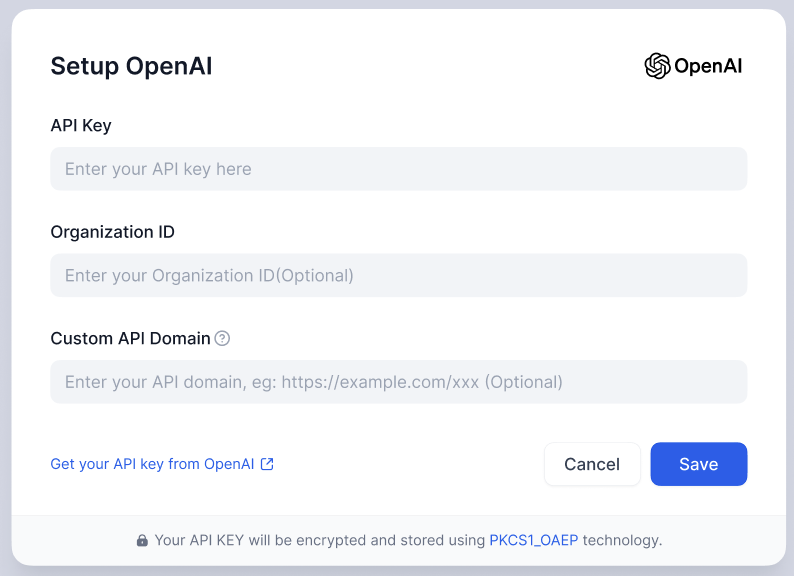Click the 'Your API KEY will be encrypted' notice
794x576 pixels.
pos(320,540)
